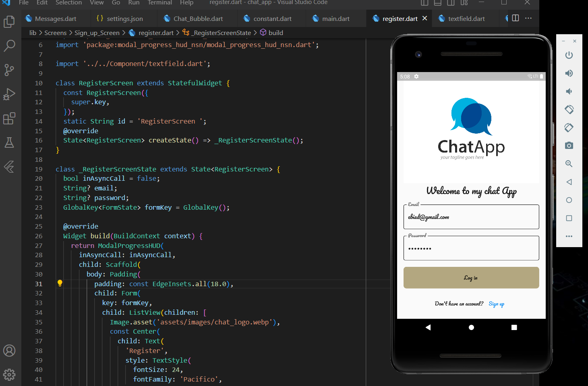The height and width of the screenshot is (386, 588).
Task: Open the Testing beaker icon
Action: (9, 142)
